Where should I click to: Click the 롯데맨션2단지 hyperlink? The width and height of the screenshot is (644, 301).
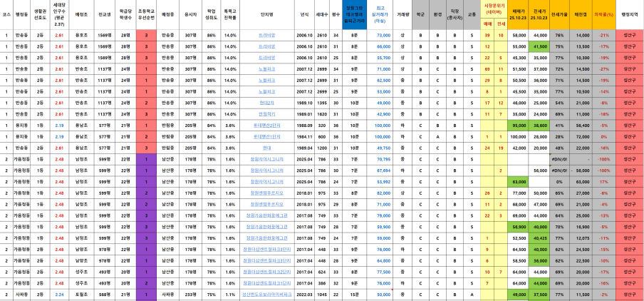coord(267,125)
